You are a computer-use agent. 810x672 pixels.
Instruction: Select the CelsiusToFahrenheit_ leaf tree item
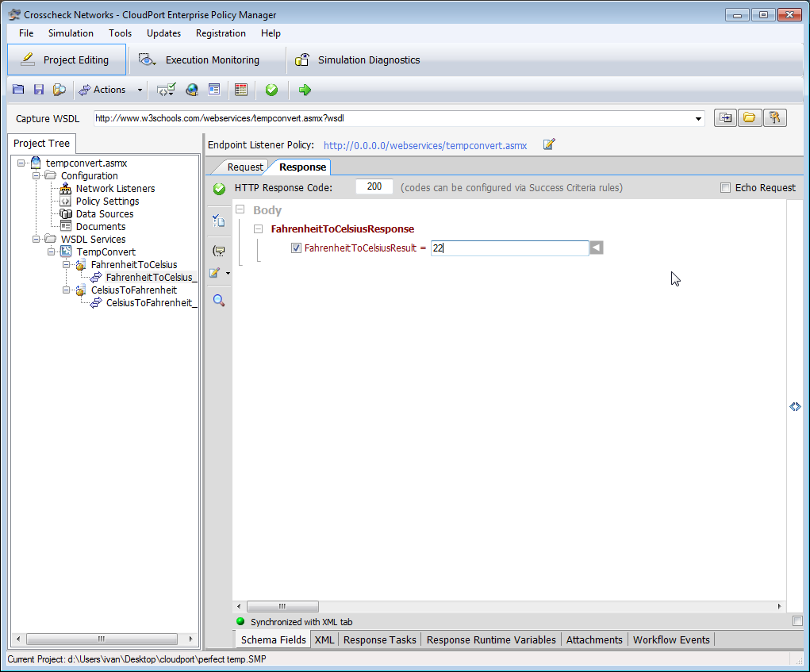(x=152, y=303)
